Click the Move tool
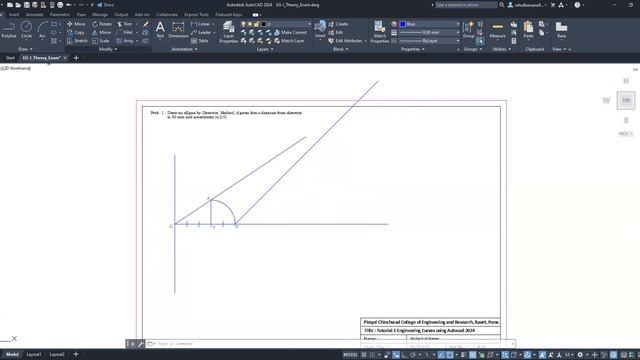The height and width of the screenshot is (360, 640). click(x=76, y=24)
